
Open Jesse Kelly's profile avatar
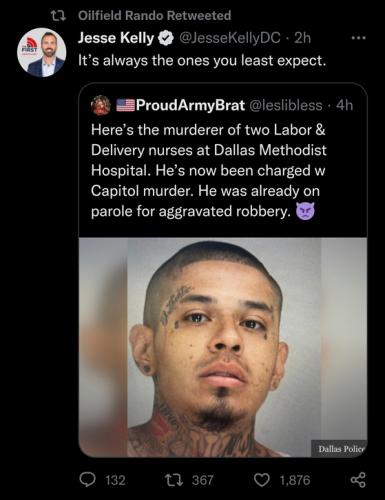point(42,53)
